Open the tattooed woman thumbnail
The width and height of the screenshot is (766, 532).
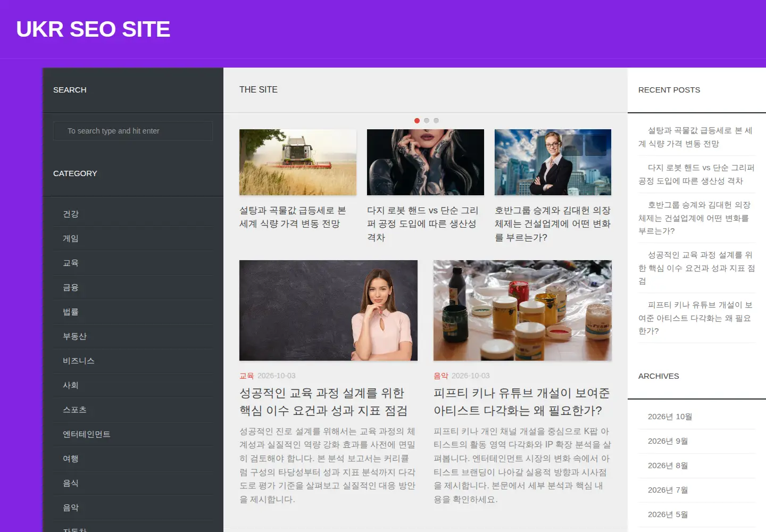click(x=426, y=162)
